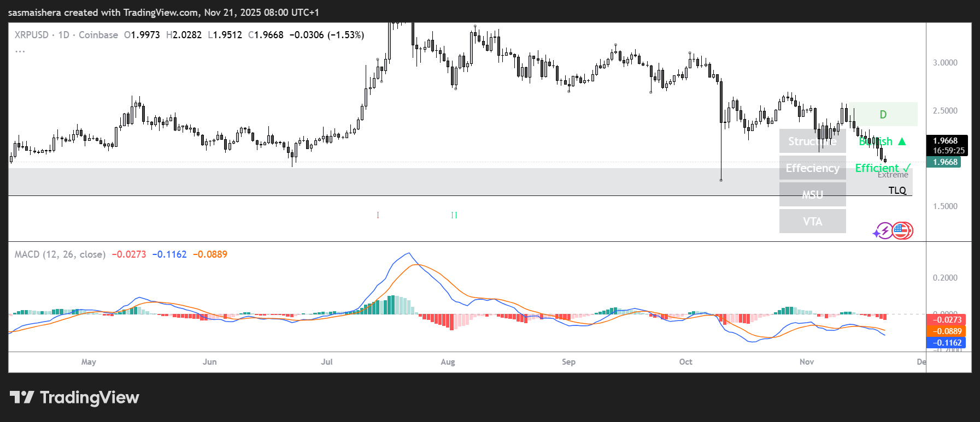Viewport: 980px width, 422px height.
Task: Click the 0.2000 MACD axis level
Action: coord(945,278)
